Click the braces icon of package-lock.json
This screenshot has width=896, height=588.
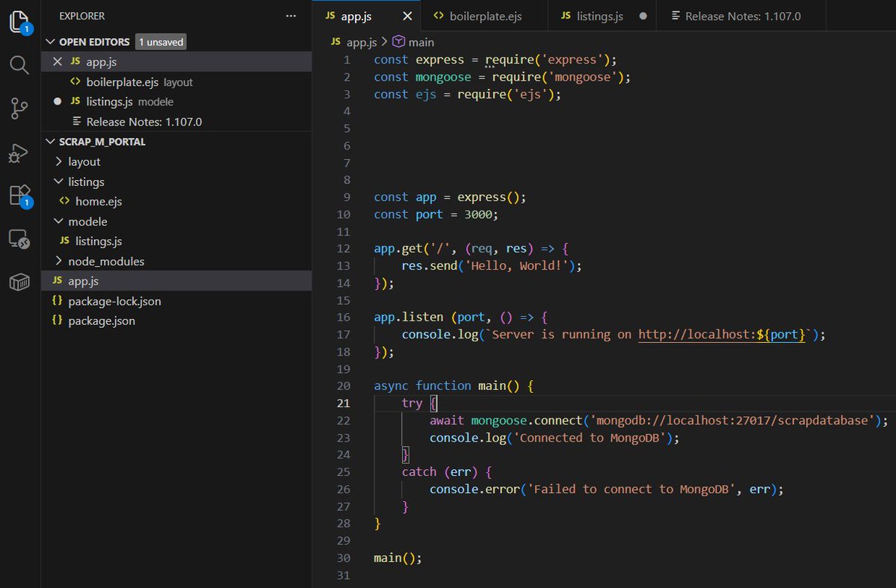point(57,300)
